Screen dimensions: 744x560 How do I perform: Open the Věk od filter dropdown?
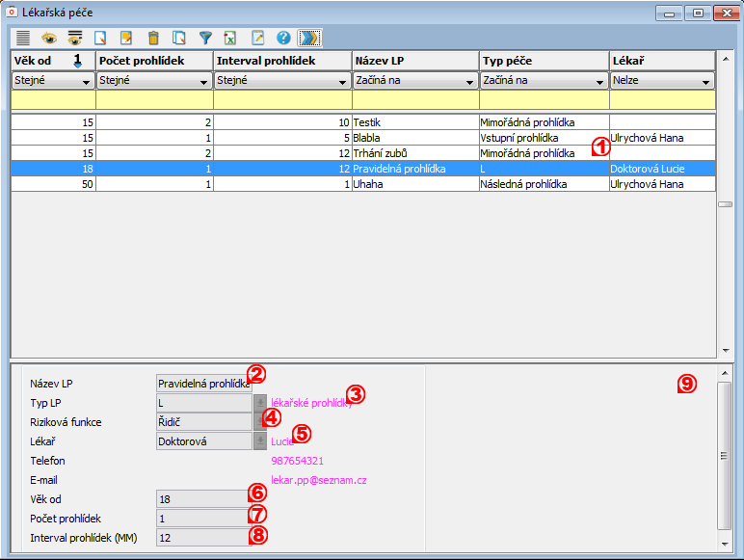pos(87,82)
